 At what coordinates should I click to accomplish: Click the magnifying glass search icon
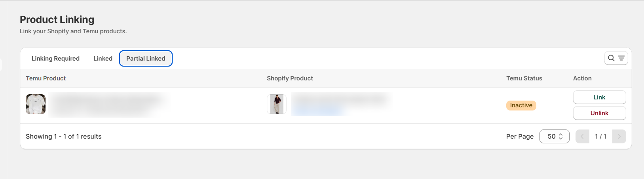tap(611, 58)
